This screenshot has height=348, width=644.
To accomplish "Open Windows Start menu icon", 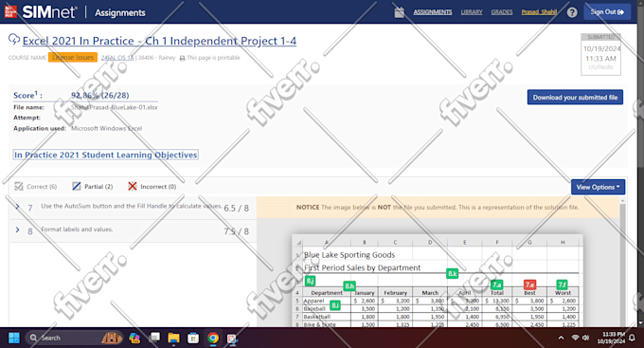I will [14, 338].
